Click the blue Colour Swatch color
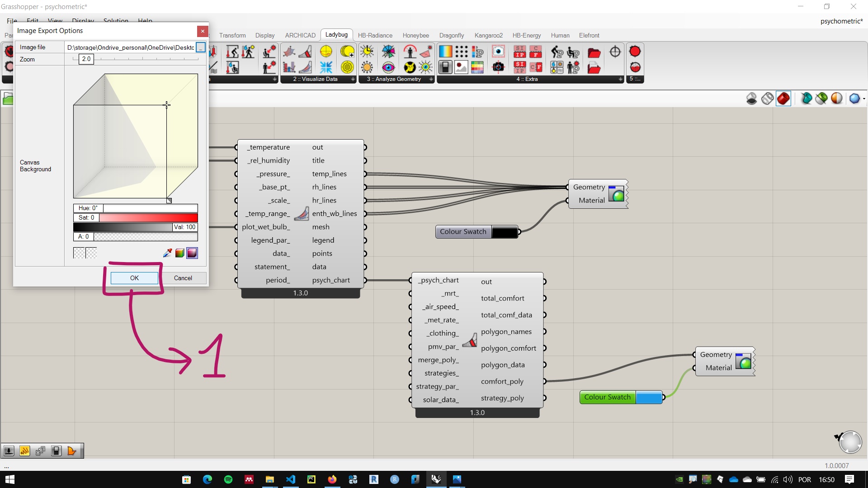This screenshot has width=868, height=488. click(x=649, y=397)
